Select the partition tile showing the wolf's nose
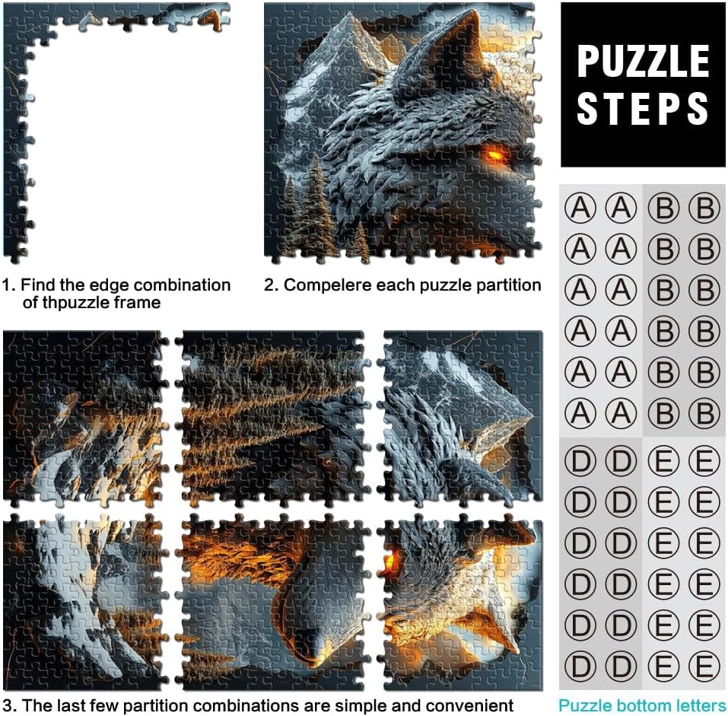The height and width of the screenshot is (716, 728). 276,602
